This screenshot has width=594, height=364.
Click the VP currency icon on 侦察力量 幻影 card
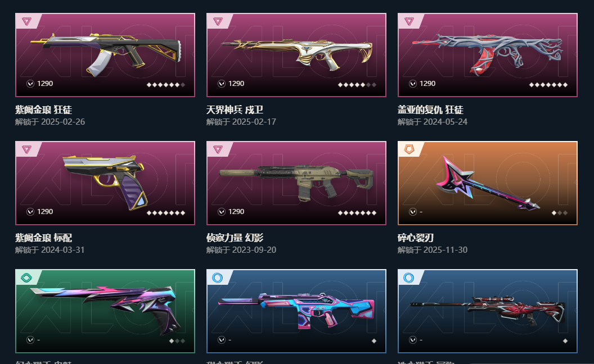click(222, 212)
